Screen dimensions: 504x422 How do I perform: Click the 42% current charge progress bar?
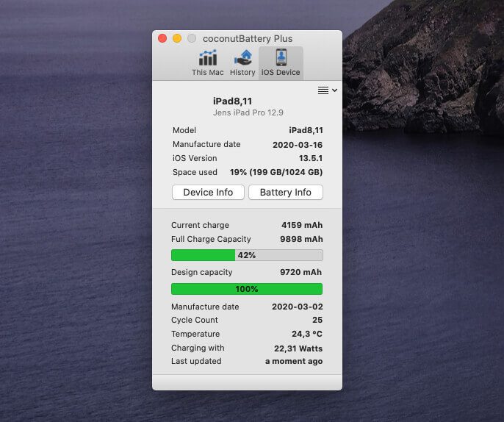(247, 255)
